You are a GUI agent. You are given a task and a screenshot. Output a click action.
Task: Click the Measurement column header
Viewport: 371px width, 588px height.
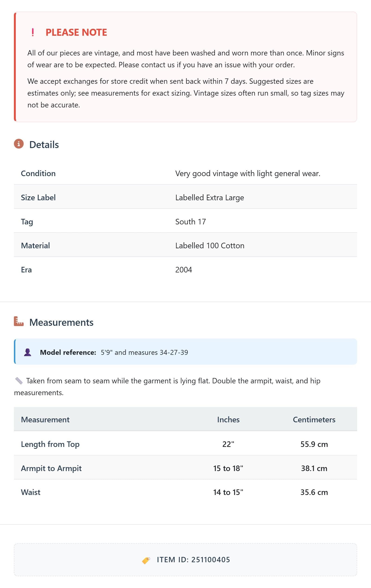click(x=45, y=420)
